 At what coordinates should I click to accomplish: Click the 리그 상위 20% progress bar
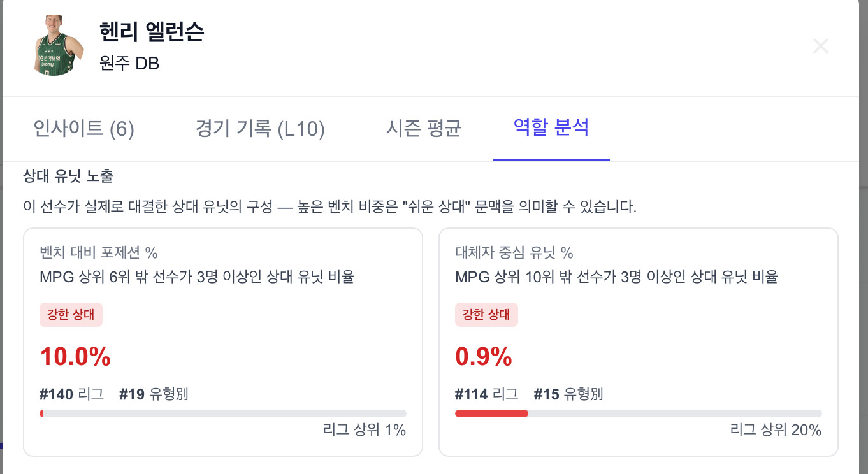639,413
